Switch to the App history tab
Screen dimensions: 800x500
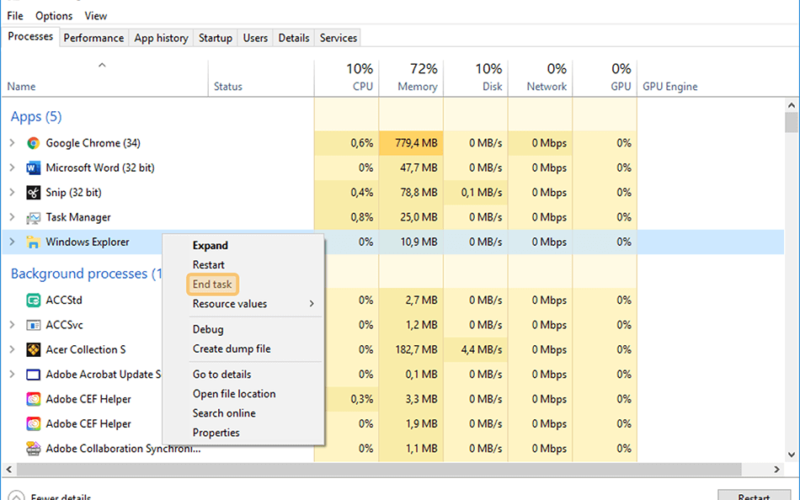point(161,38)
